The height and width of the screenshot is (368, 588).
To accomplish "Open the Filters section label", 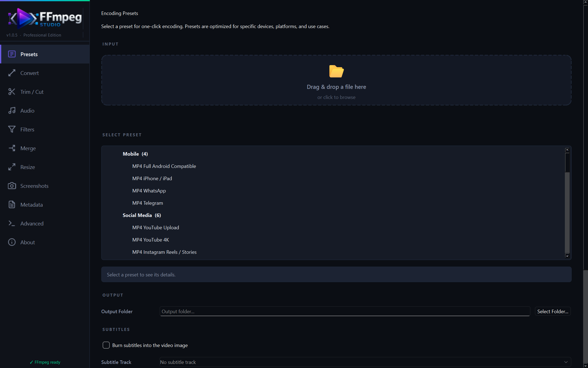I will (x=27, y=129).
